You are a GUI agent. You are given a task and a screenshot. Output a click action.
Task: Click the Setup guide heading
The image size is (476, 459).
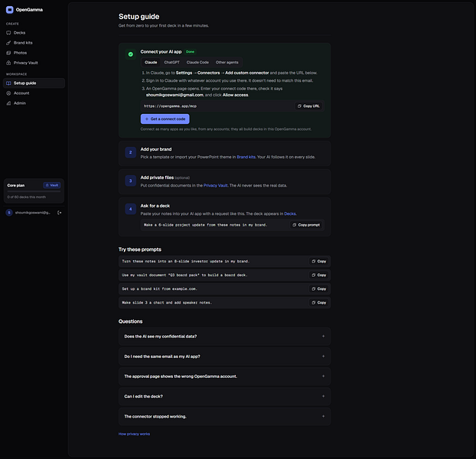tap(139, 17)
